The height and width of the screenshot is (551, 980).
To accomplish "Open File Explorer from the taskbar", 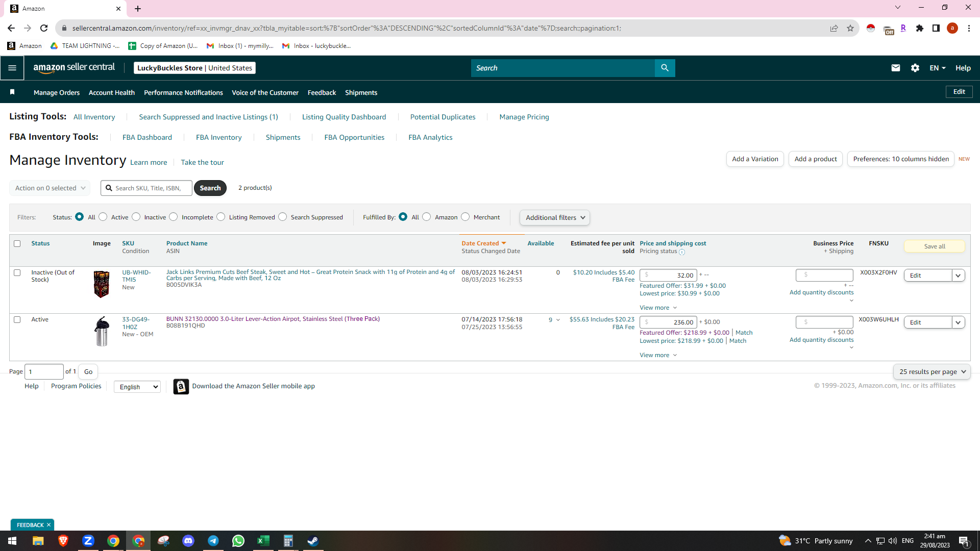I will (38, 541).
